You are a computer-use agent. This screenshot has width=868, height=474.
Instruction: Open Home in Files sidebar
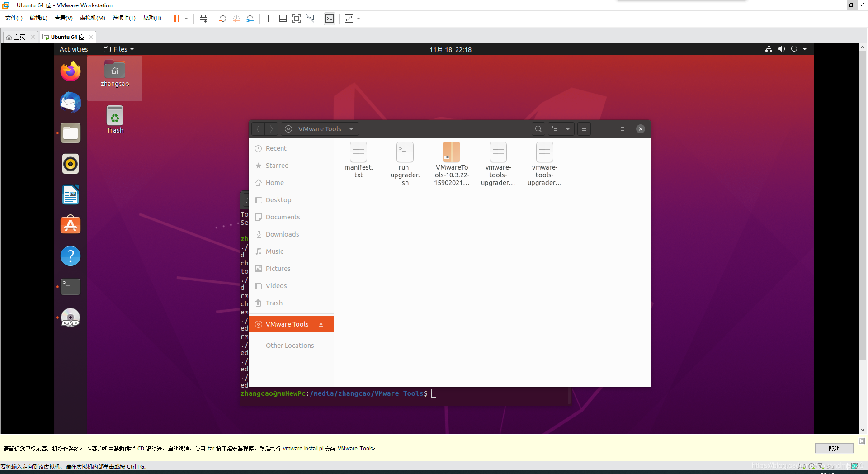click(x=291, y=183)
